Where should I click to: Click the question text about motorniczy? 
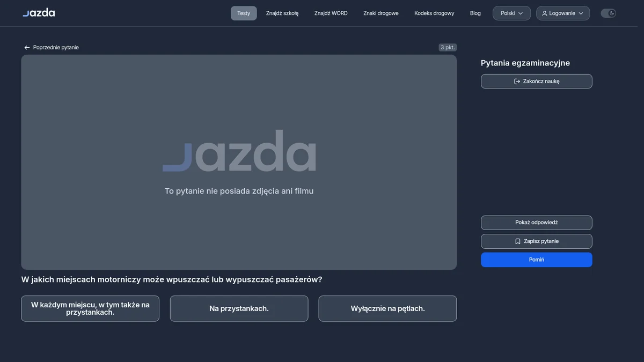point(172,279)
